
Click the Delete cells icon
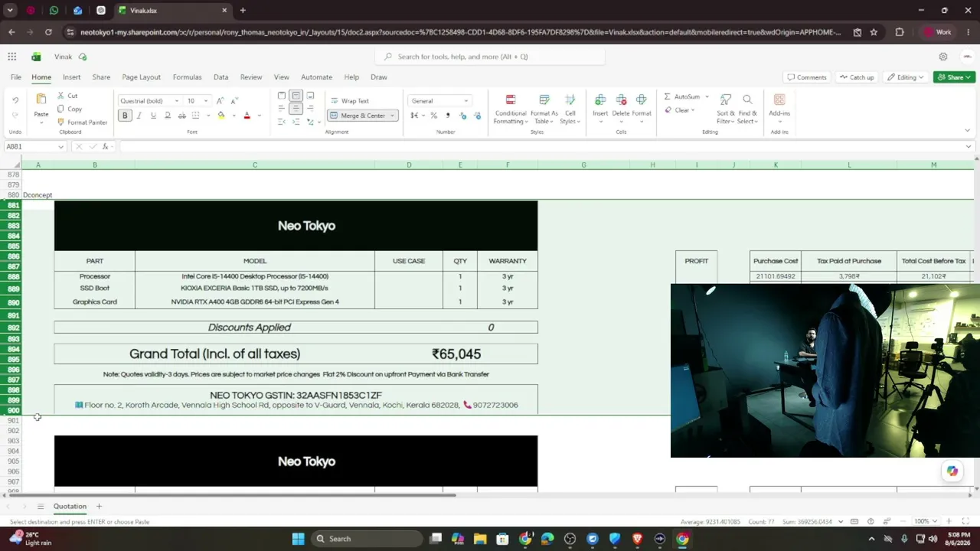pyautogui.click(x=621, y=99)
